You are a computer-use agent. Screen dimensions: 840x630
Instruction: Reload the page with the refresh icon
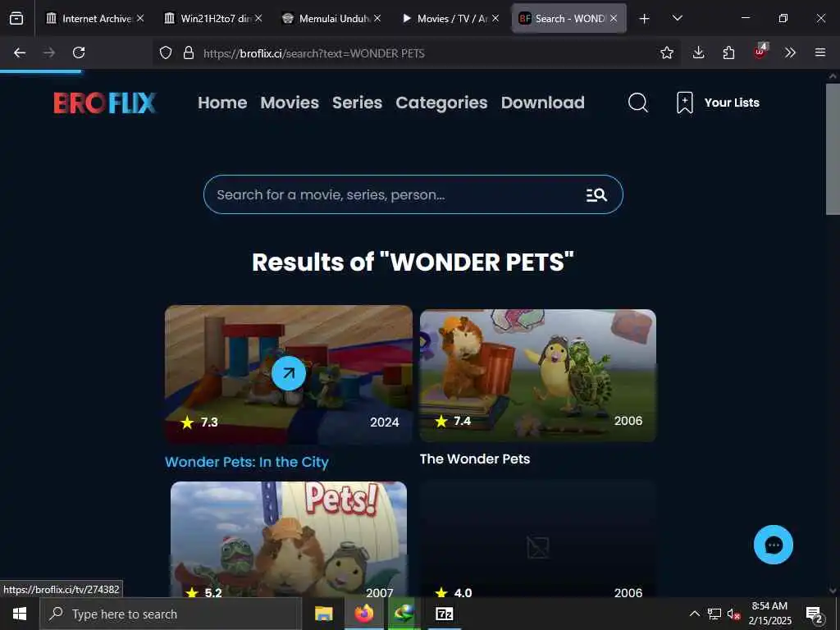click(79, 52)
